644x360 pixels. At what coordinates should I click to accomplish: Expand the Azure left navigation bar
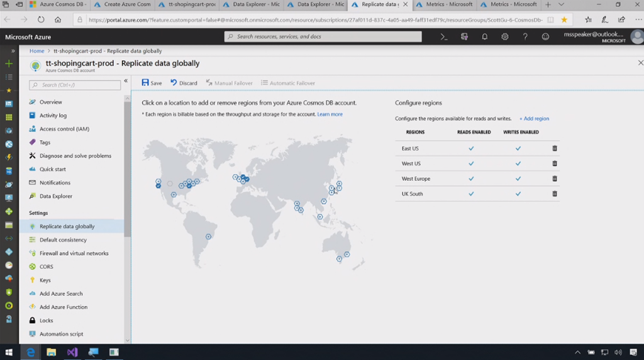pyautogui.click(x=13, y=50)
